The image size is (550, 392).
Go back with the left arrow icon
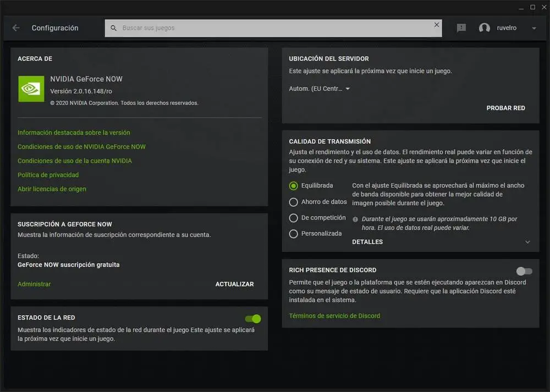[x=16, y=27]
